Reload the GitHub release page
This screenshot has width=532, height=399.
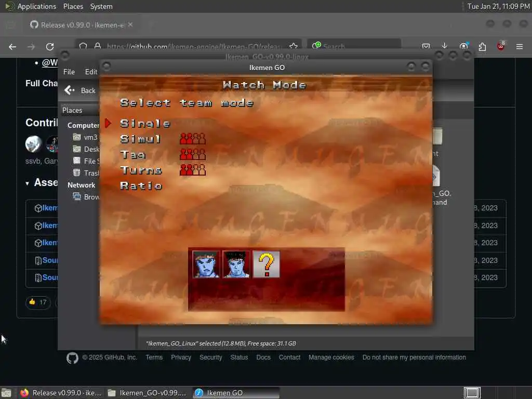pos(50,47)
